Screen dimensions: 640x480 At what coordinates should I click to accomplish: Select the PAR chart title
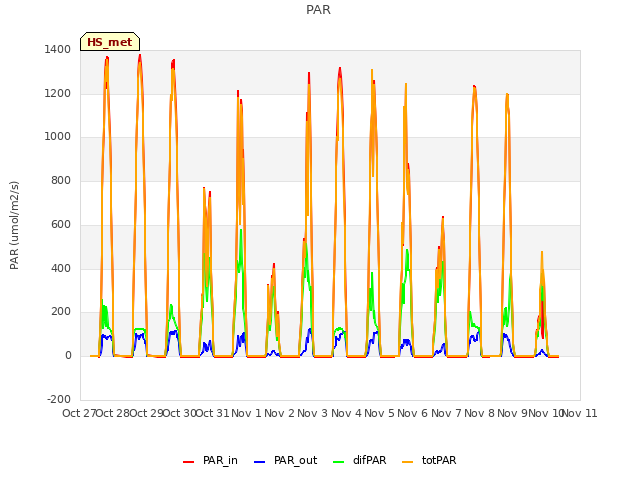coord(318,9)
